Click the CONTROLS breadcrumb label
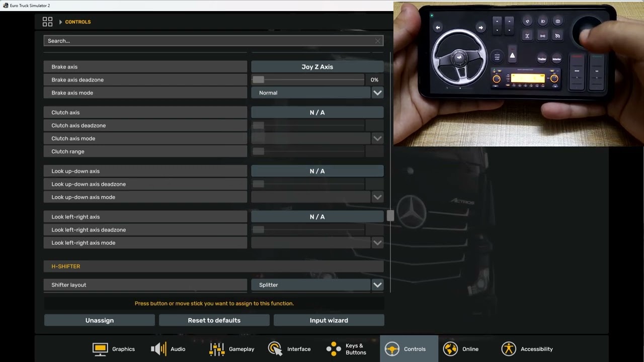The width and height of the screenshot is (644, 362). [78, 22]
